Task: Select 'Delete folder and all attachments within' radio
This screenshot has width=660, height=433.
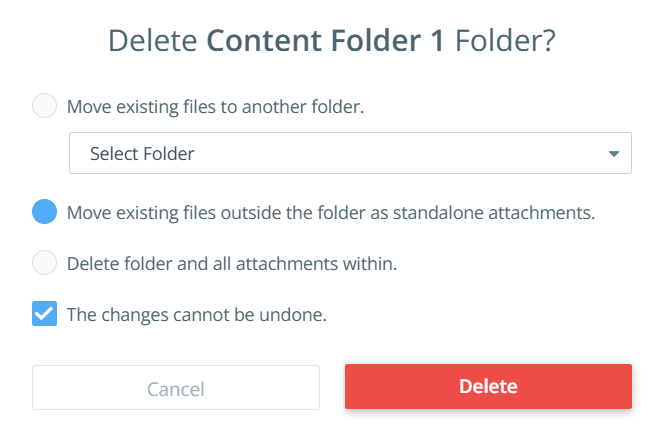Action: click(45, 263)
